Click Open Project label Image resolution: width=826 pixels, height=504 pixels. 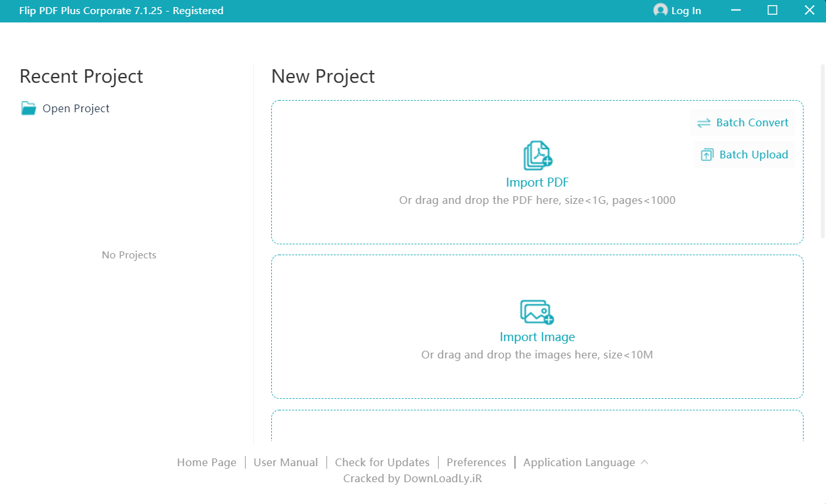click(76, 108)
